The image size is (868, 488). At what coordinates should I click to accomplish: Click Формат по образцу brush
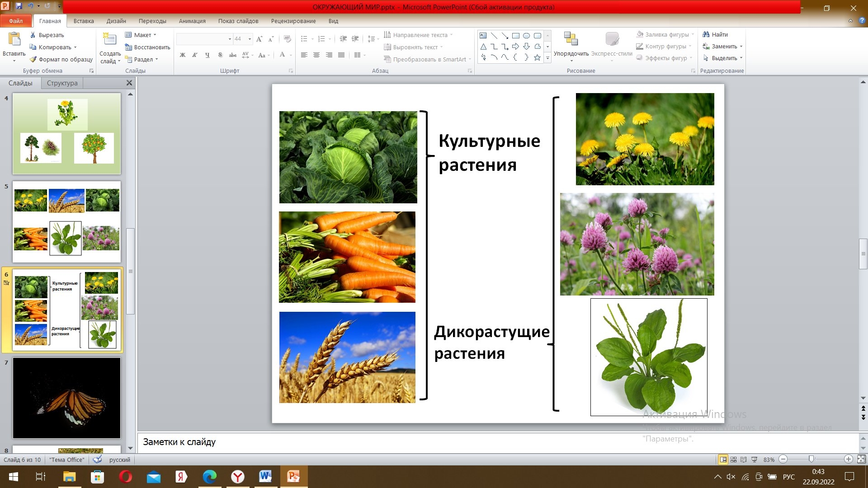click(33, 59)
